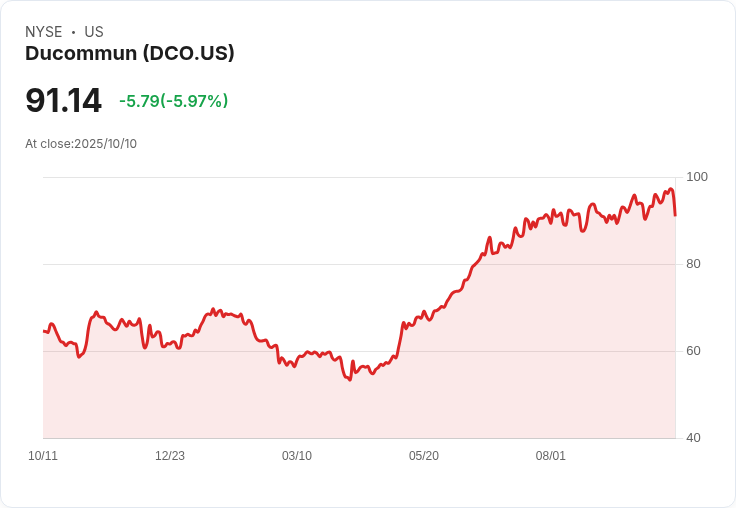Viewport: 736px width, 508px height.
Task: Click the chart's lowest price trough point
Action: (x=350, y=379)
